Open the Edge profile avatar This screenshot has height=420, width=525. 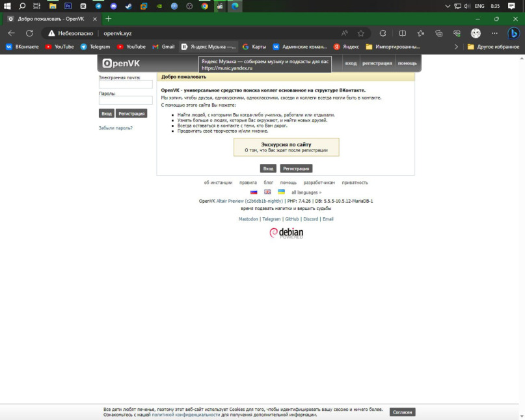(x=476, y=33)
